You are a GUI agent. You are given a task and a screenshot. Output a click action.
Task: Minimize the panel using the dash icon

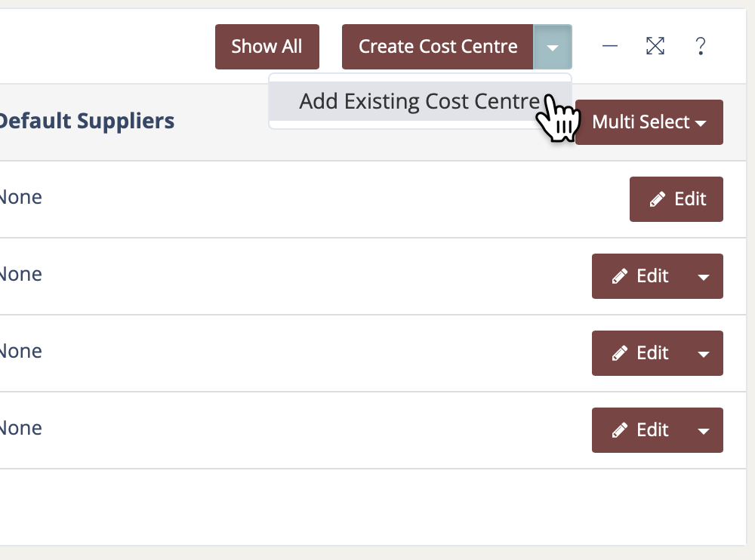tap(610, 47)
